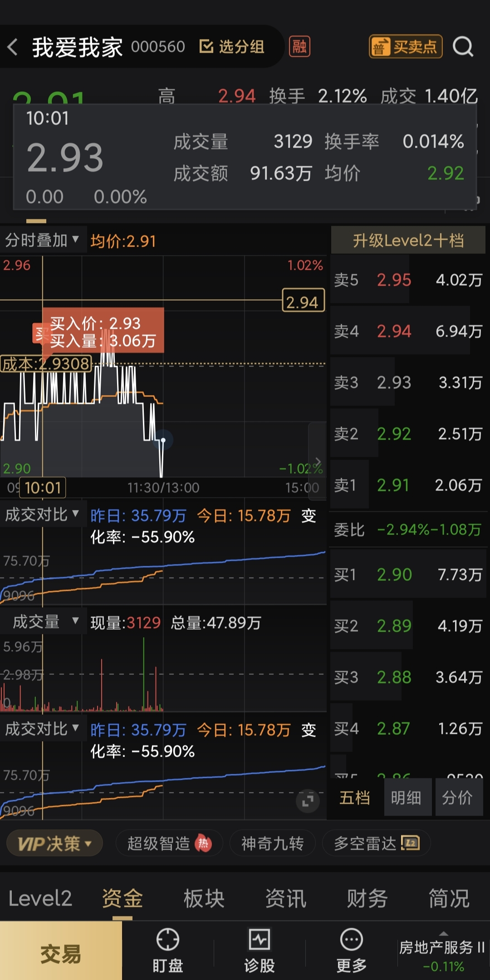Tap 买2 row price 2.89

pos(394,626)
